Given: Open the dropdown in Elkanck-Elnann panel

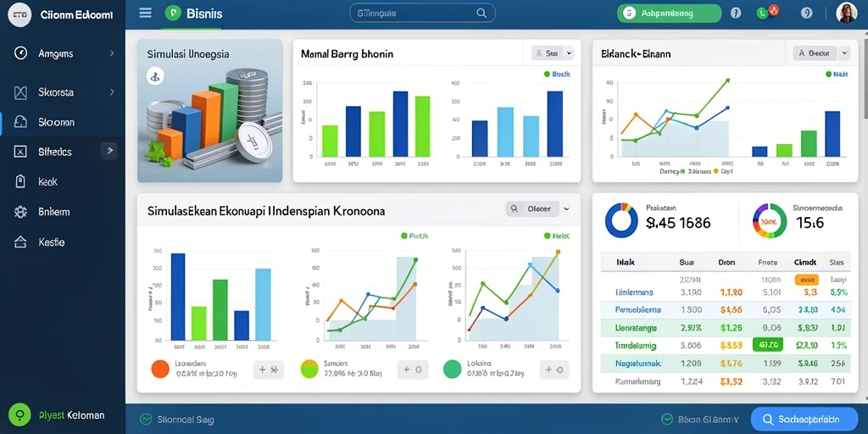Looking at the screenshot, I should tap(821, 53).
